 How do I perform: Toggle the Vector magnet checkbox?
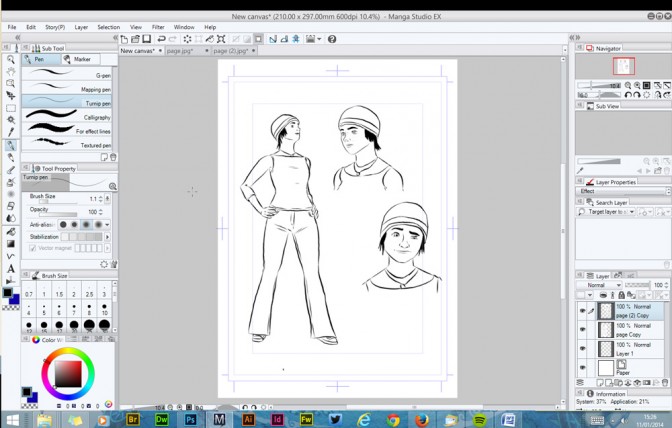tap(33, 248)
